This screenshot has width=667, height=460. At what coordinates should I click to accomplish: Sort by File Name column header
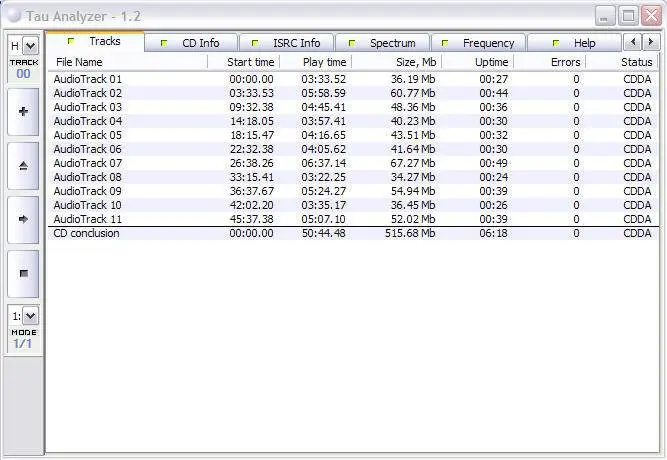pyautogui.click(x=127, y=62)
